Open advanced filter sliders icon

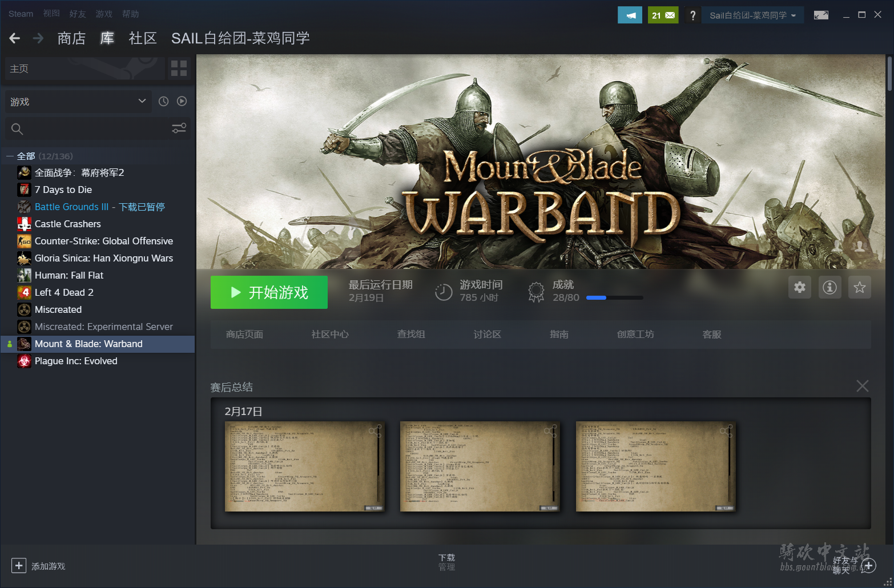click(x=179, y=128)
